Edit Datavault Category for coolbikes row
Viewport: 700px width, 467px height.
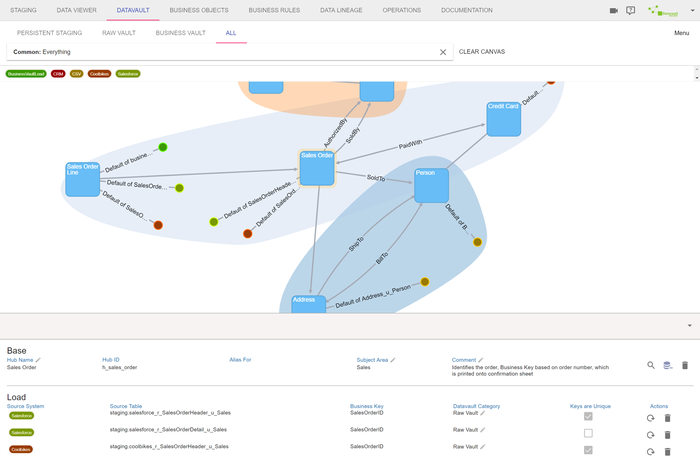coord(483,446)
